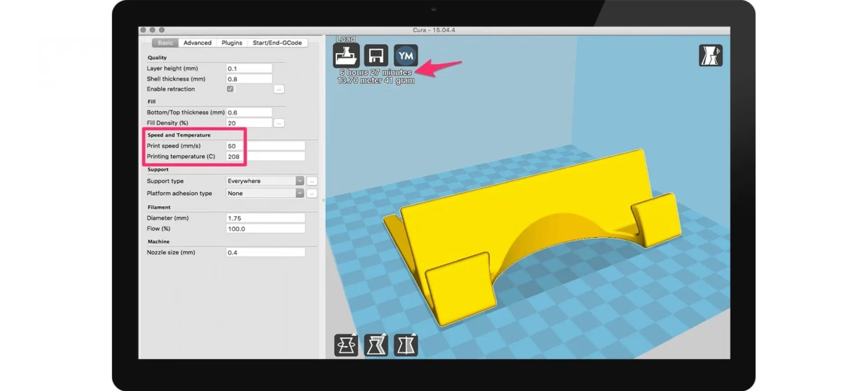Screen dimensions: 868x391
Task: Click the YM YouMagine share icon
Action: tap(406, 56)
